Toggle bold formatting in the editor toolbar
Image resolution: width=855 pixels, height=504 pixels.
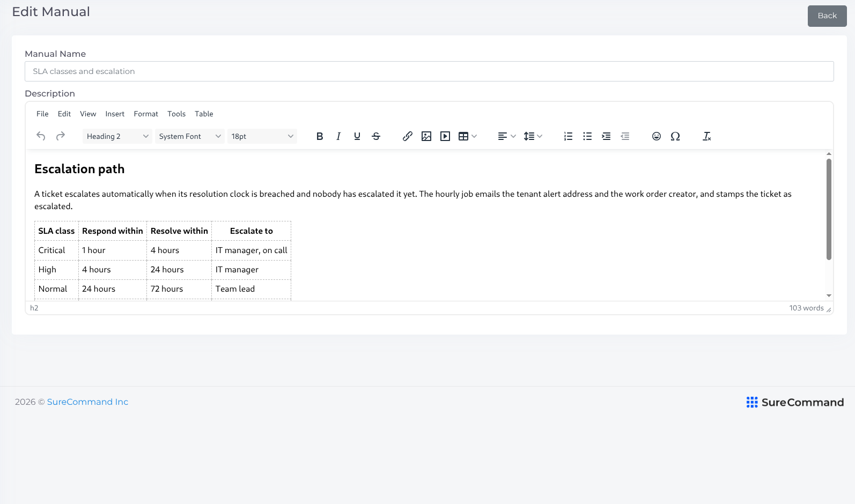320,136
